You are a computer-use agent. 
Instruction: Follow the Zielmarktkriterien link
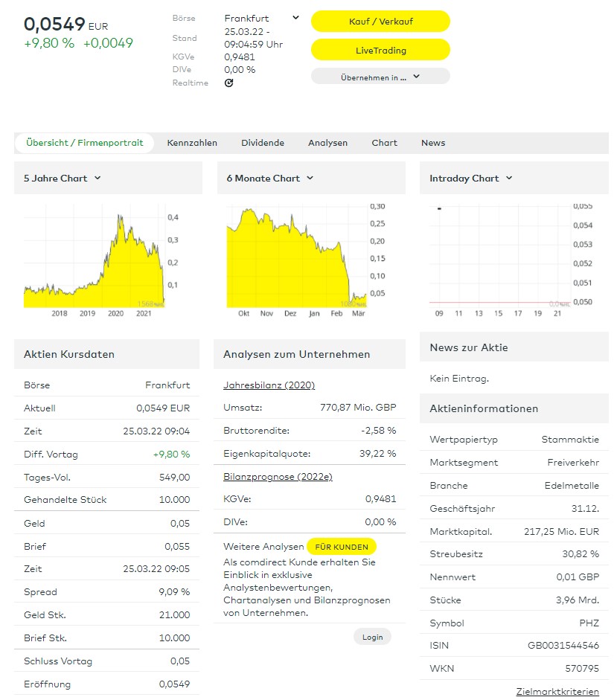(557, 692)
